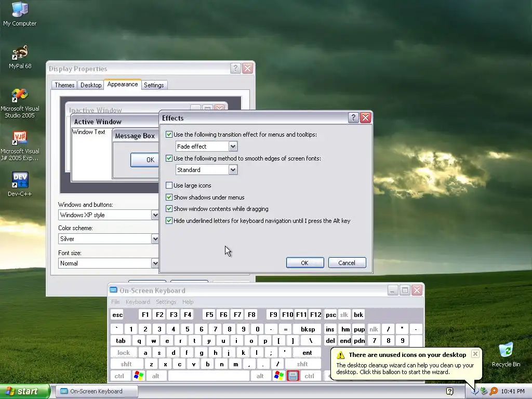The image size is (532, 399).
Task: Open Microsoft Visual Studio 2005 shortcut
Action: tap(20, 103)
